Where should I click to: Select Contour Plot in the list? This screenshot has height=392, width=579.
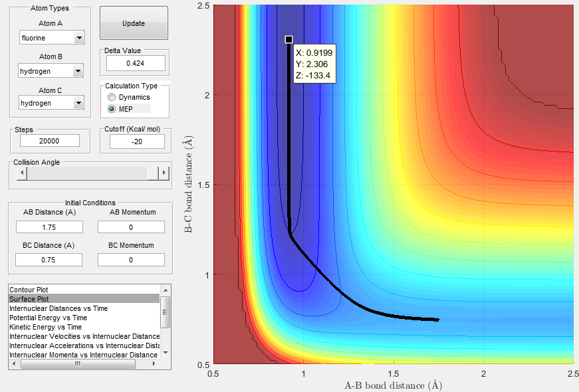[x=84, y=290]
